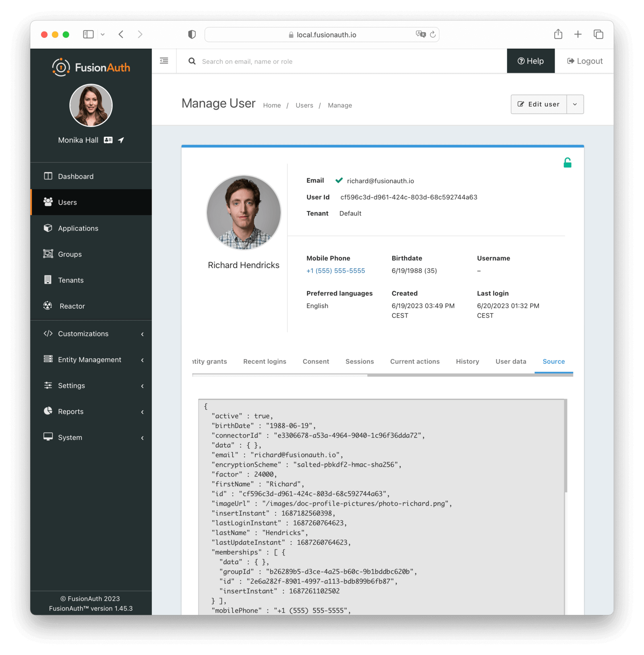Reload the page with the refresh icon
The height and width of the screenshot is (655, 644).
point(433,35)
